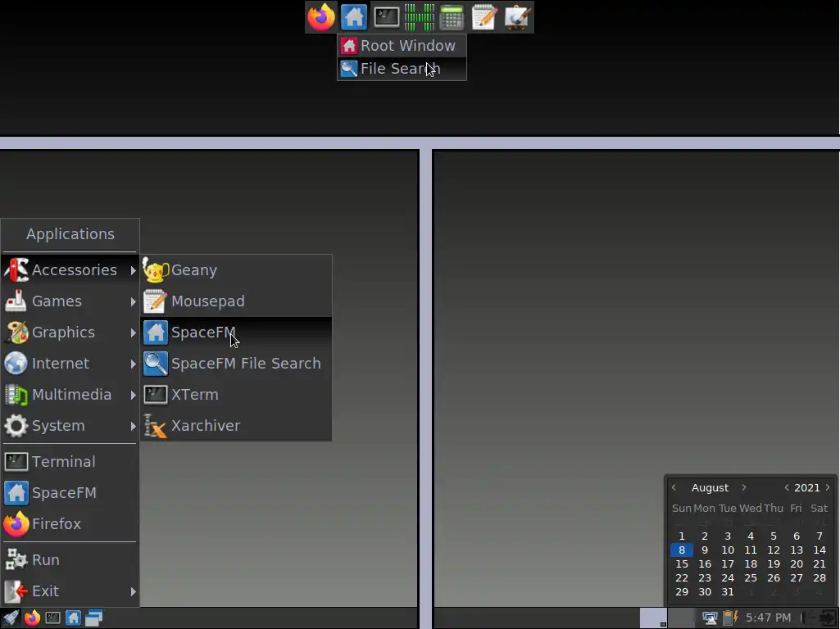This screenshot has width=840, height=629.
Task: Choose File Search from dock popup menu
Action: click(x=402, y=69)
